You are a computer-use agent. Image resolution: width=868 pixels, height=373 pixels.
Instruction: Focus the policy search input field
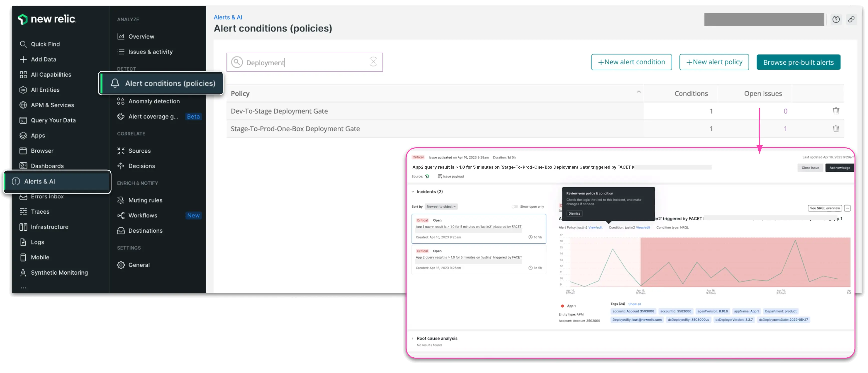(303, 62)
